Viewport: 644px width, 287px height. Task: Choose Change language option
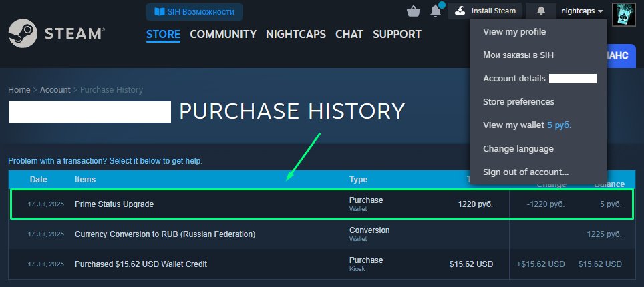[518, 149]
